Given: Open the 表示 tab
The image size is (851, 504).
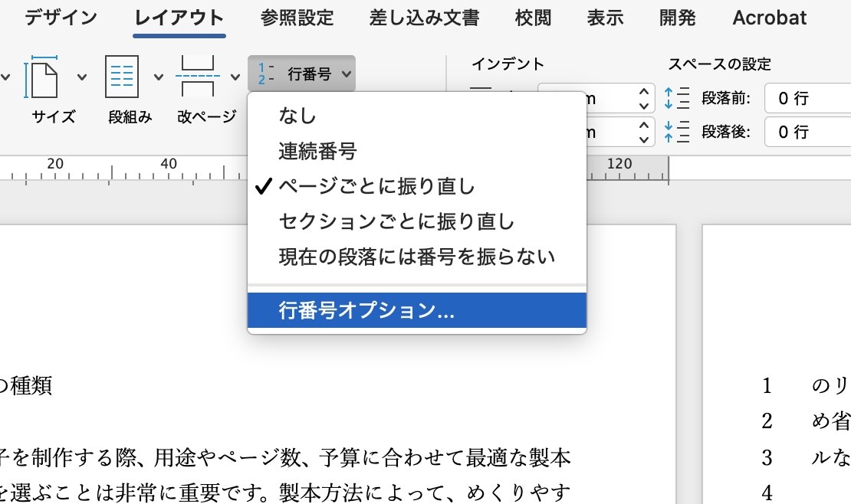Looking at the screenshot, I should 605,18.
